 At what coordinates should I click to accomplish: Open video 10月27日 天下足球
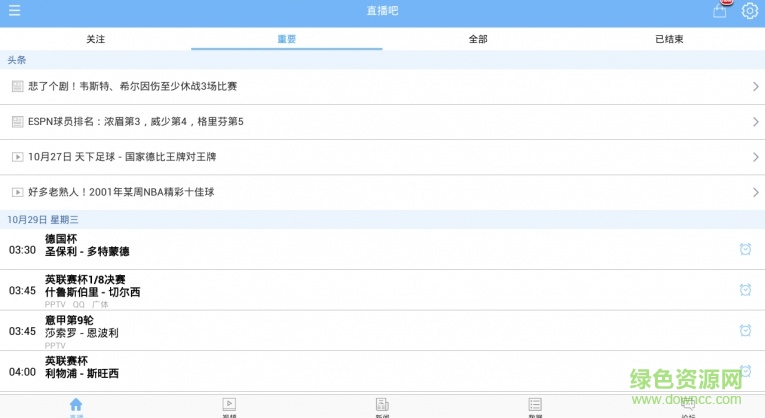pos(382,157)
